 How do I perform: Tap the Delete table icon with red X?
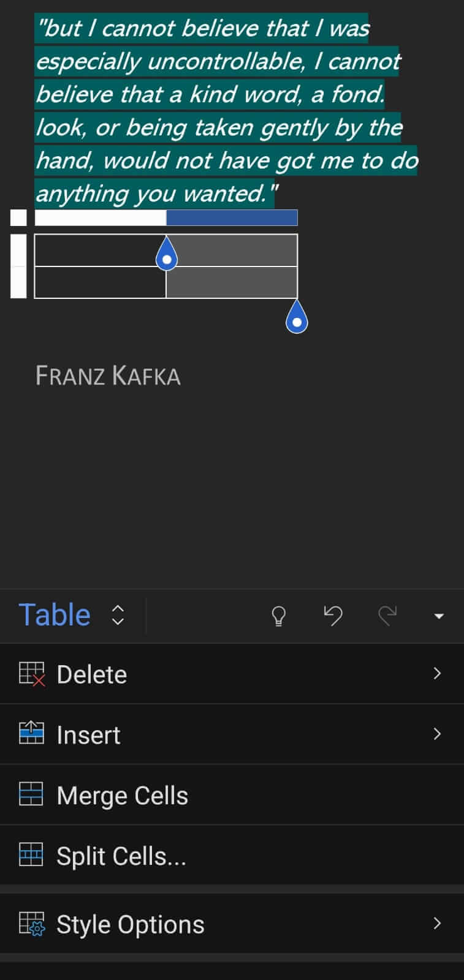(x=31, y=673)
